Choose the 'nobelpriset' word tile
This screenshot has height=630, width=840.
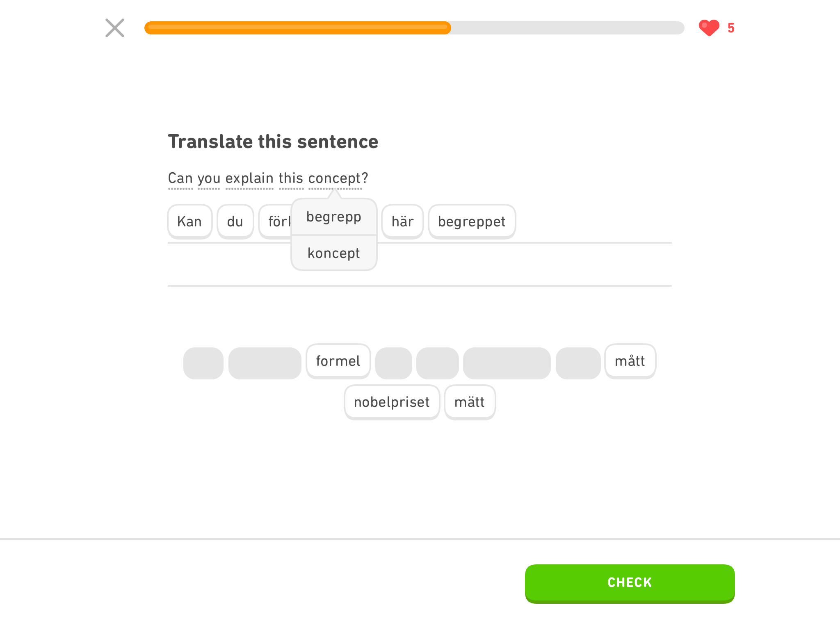click(392, 402)
